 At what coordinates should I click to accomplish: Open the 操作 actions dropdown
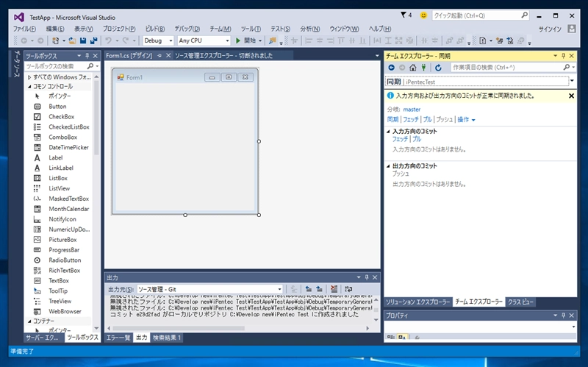click(x=466, y=120)
